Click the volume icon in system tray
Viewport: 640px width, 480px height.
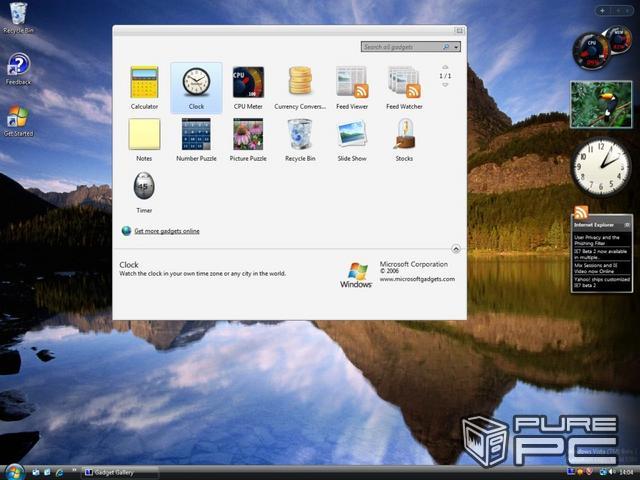[x=611, y=472]
